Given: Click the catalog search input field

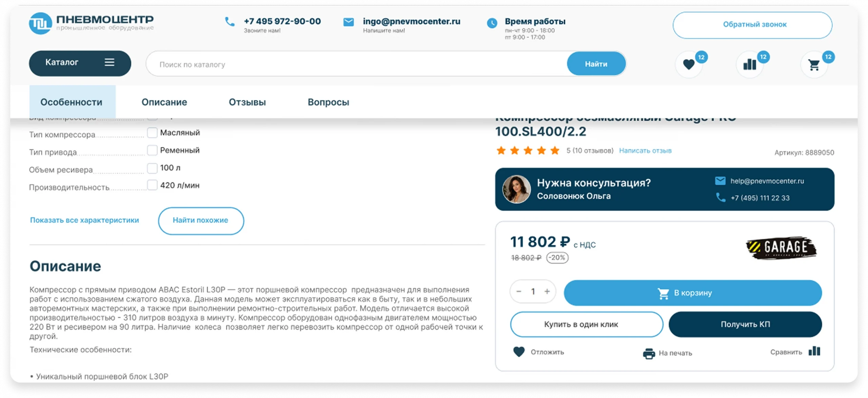Looking at the screenshot, I should coord(356,64).
